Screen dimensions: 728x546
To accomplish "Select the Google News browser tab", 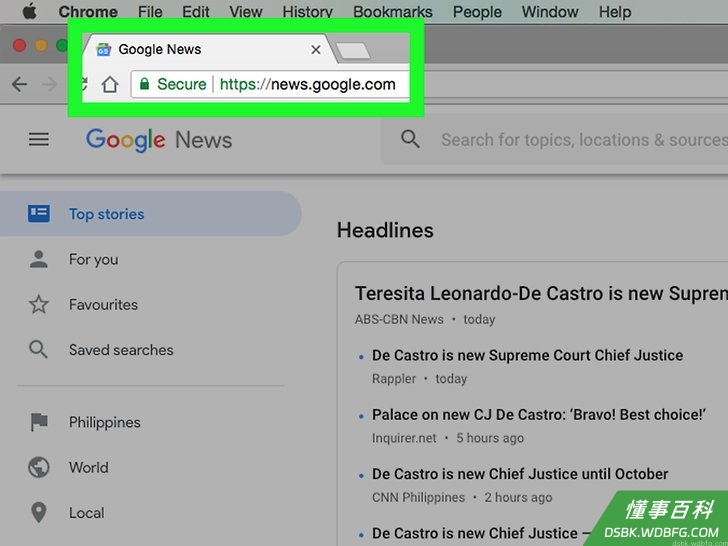I will click(x=209, y=49).
